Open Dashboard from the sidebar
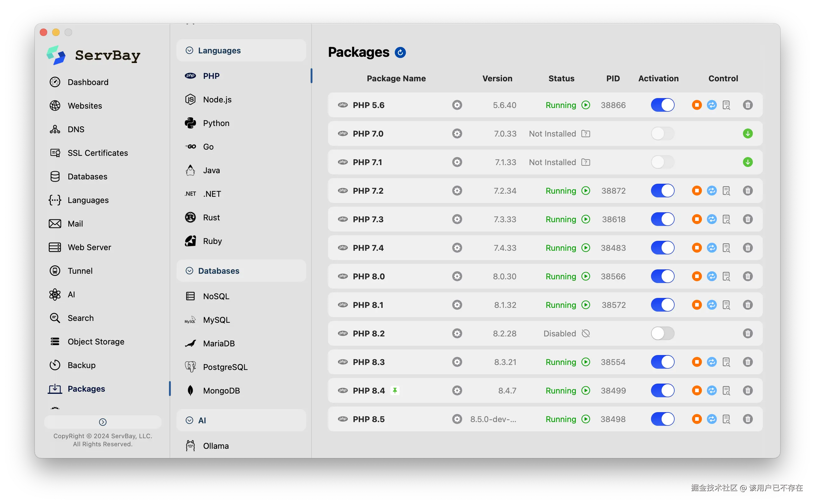This screenshot has width=815, height=504. coord(88,82)
